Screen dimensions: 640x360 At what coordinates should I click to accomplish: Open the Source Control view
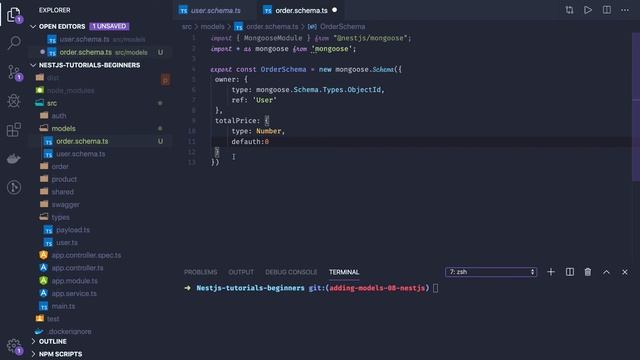(x=14, y=72)
